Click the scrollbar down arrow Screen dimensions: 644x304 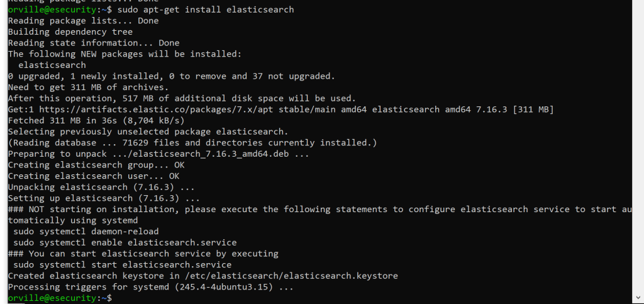638,298
